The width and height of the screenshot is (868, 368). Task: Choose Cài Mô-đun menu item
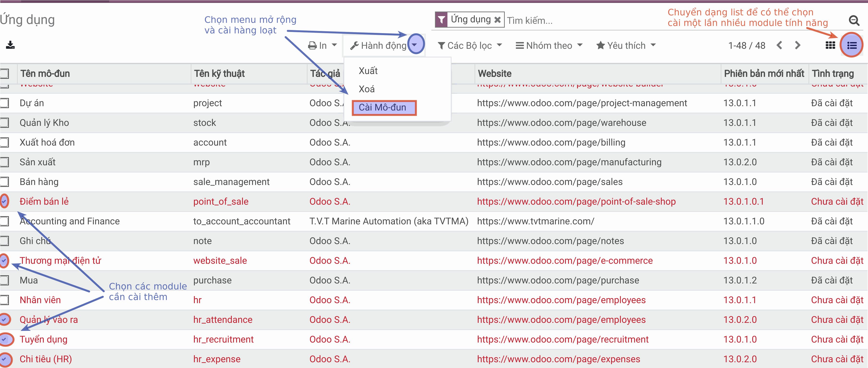click(382, 108)
